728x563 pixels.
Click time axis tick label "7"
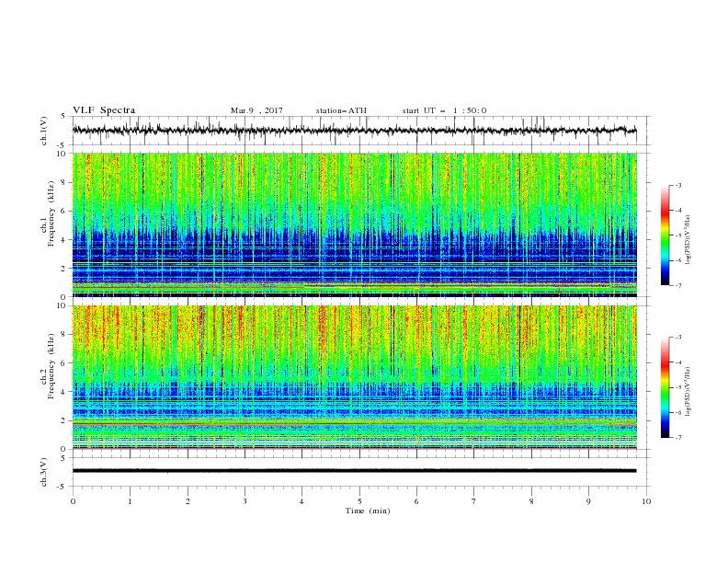(x=474, y=501)
